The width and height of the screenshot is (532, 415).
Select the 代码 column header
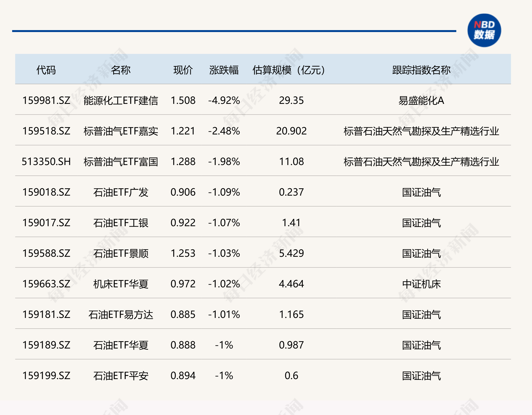[46, 70]
